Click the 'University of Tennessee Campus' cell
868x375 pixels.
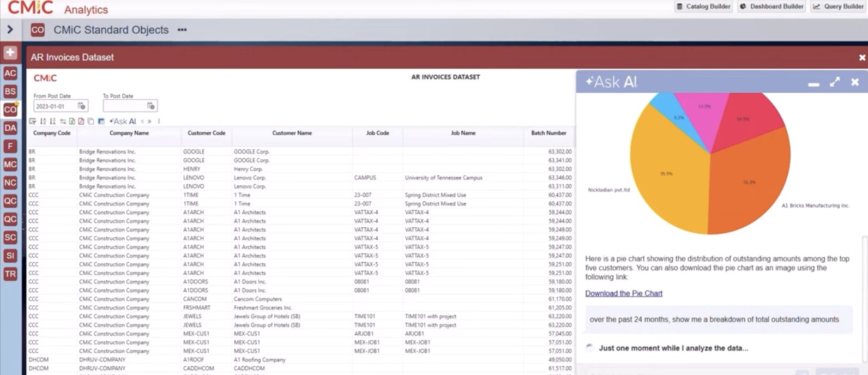(443, 178)
